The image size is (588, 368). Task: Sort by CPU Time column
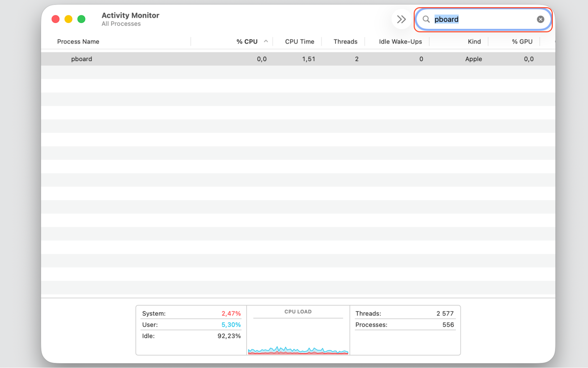299,42
